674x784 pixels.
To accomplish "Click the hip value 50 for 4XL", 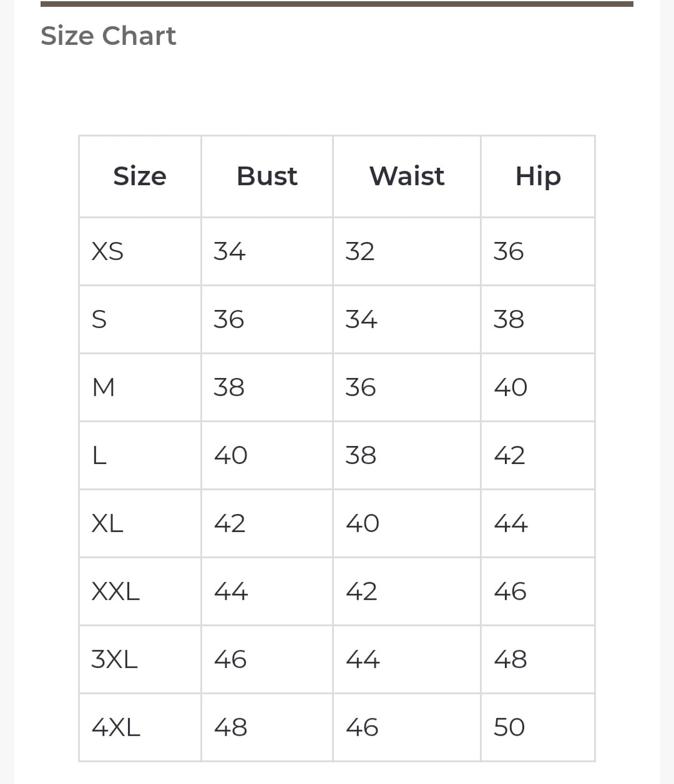I will pyautogui.click(x=509, y=727).
